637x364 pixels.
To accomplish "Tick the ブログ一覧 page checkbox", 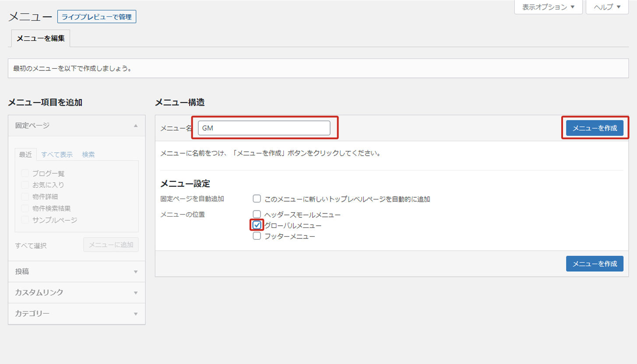I will point(25,173).
